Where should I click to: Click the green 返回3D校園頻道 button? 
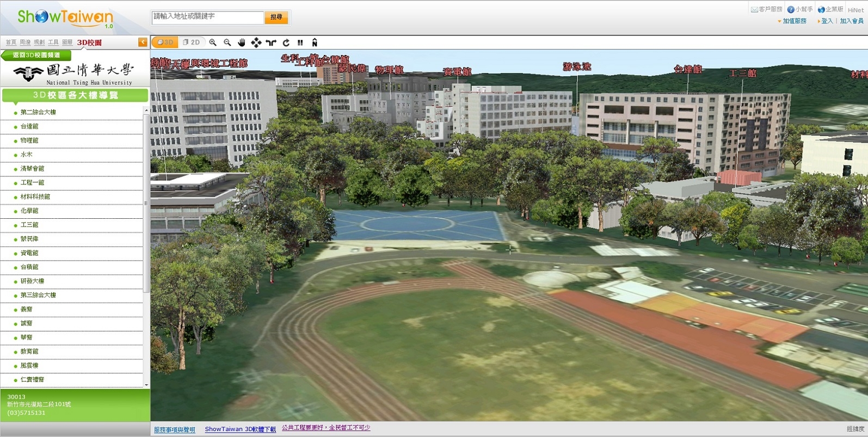(36, 55)
